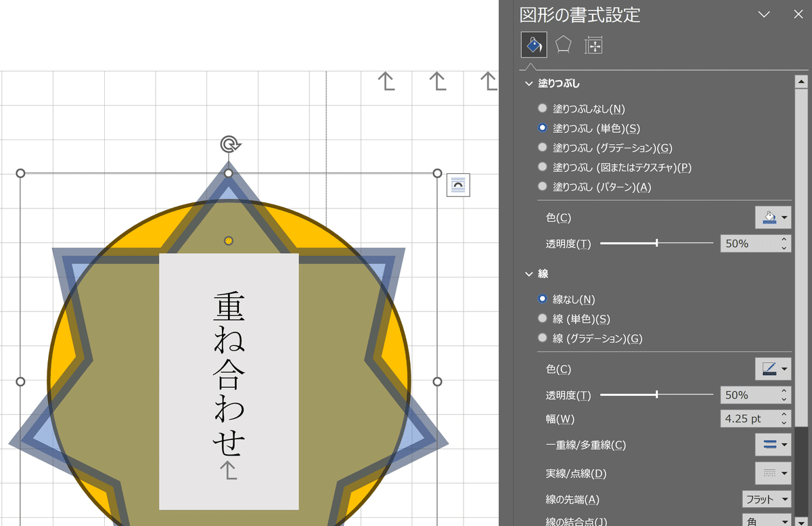Adjust the fill 透明度 slider

tap(656, 243)
